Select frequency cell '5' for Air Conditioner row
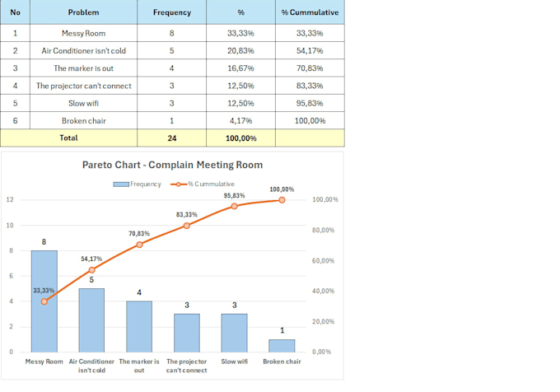 coord(172,51)
